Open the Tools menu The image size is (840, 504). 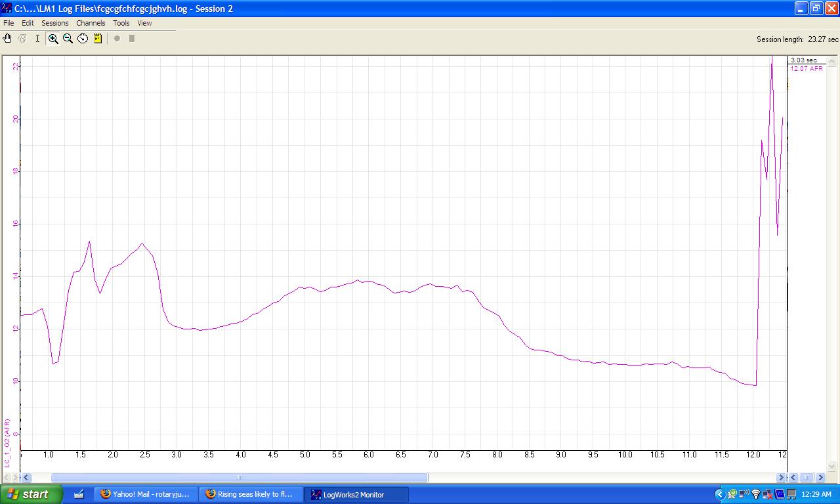click(121, 23)
